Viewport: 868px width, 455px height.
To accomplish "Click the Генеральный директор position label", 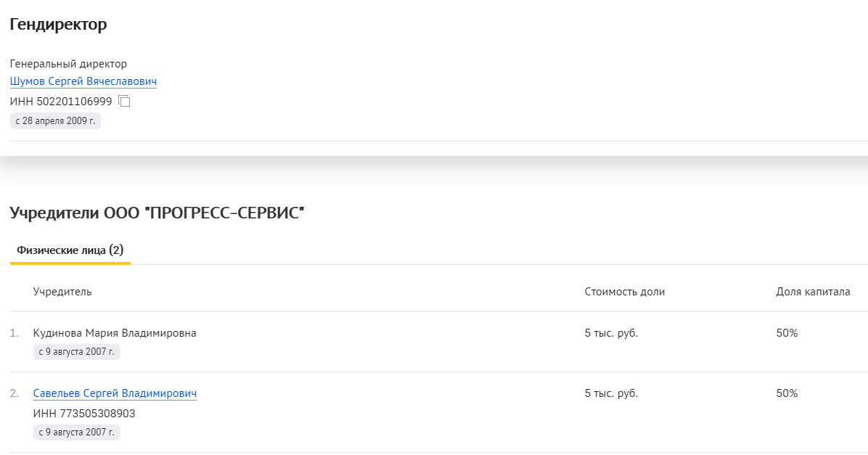I will coord(68,64).
